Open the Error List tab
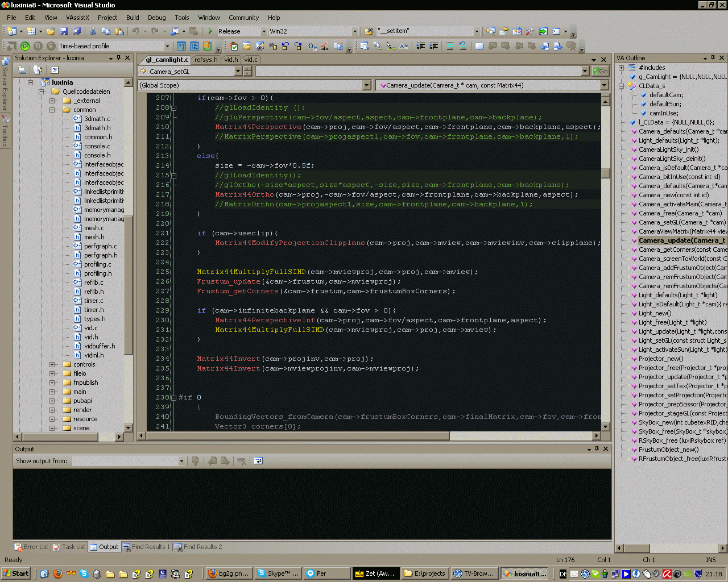 [x=32, y=547]
